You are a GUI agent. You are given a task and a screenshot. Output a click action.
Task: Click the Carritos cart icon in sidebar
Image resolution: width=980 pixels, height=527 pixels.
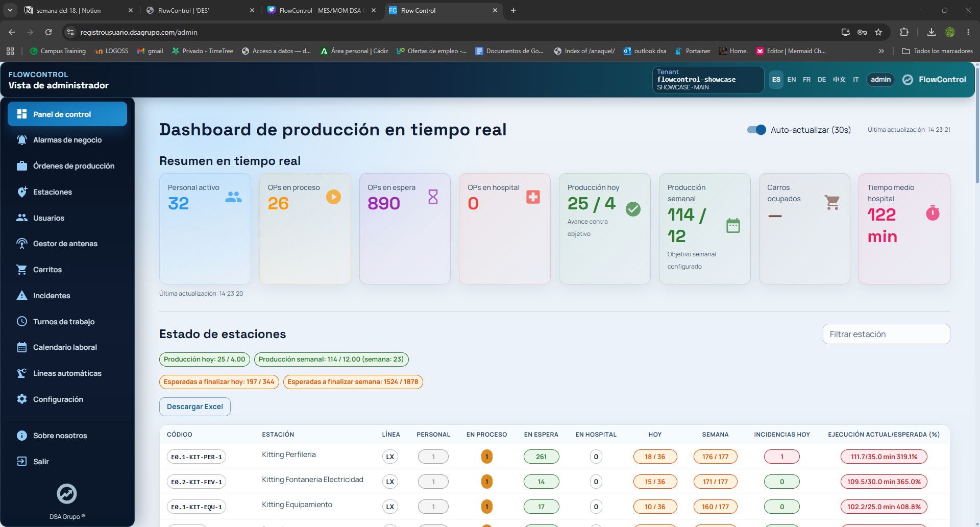click(x=21, y=270)
